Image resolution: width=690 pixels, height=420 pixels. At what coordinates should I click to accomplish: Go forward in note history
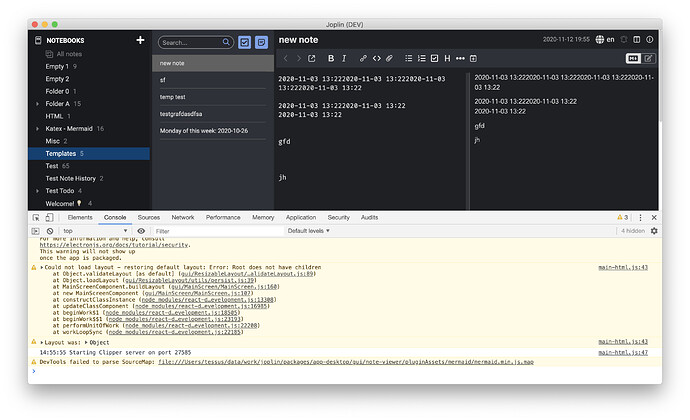299,58
